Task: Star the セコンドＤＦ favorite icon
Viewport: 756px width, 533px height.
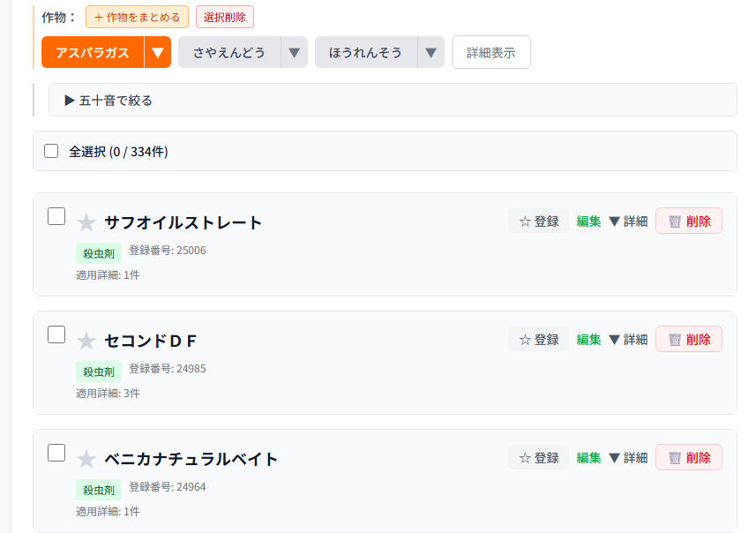Action: coord(86,341)
